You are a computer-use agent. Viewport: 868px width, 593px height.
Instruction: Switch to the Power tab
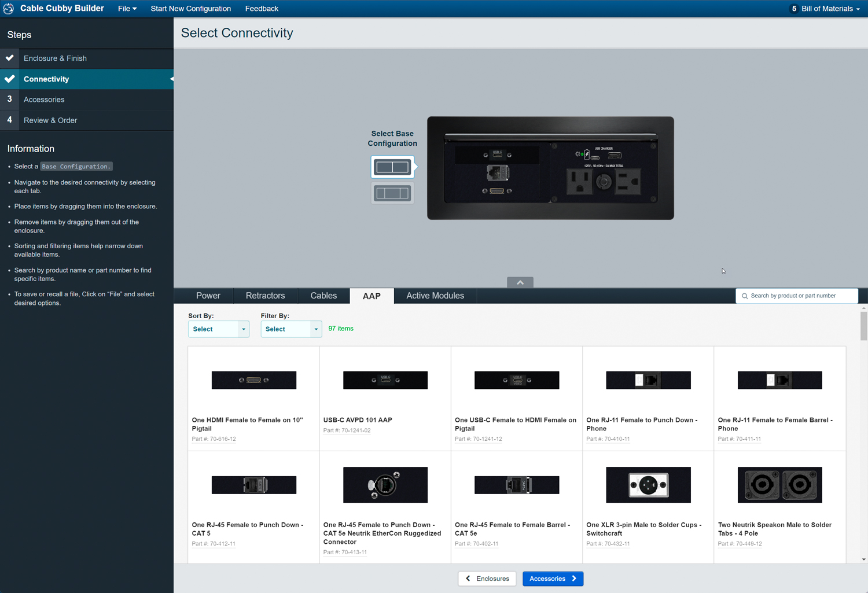pos(208,296)
